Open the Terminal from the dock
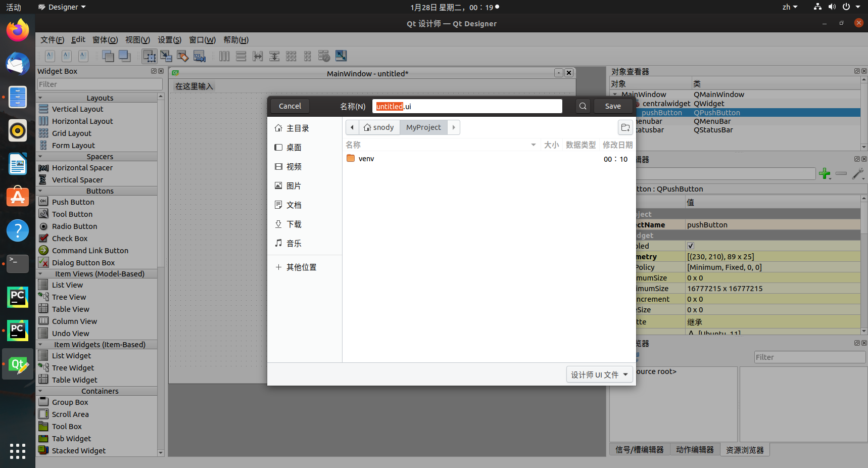868x468 pixels. point(18,264)
